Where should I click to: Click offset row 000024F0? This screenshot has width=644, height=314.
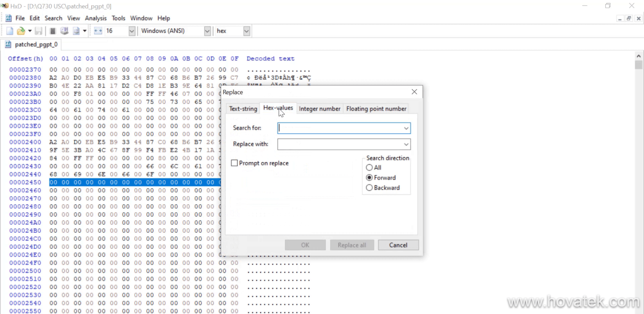[25, 263]
